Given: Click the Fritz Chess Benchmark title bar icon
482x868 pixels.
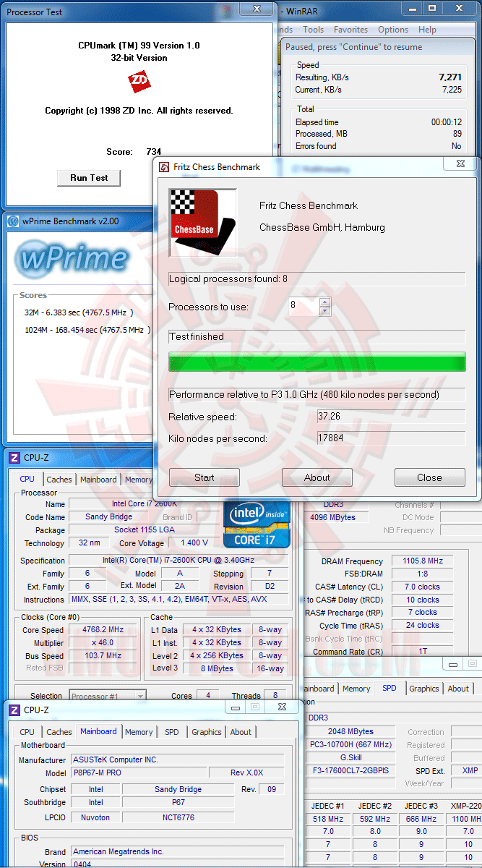Looking at the screenshot, I should coord(164,167).
